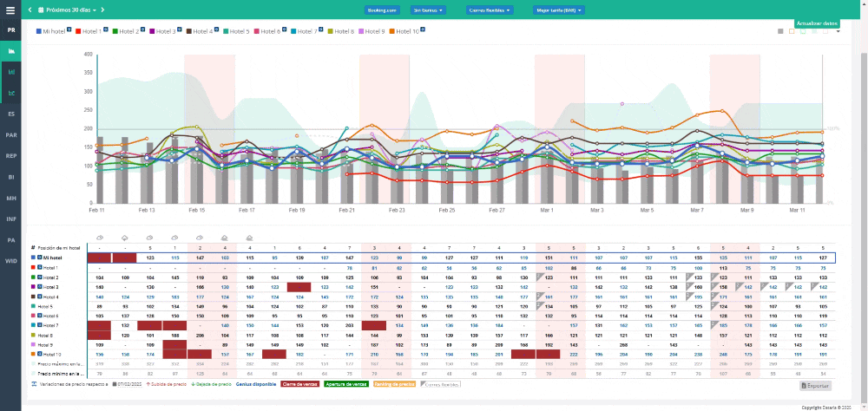
Task: Open the INF sidebar section
Action: point(10,219)
